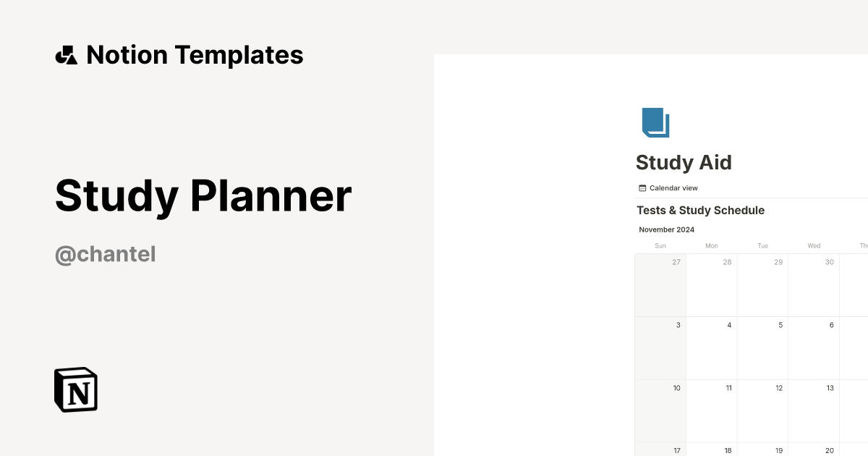This screenshot has height=456, width=868.
Task: Select November 20 on the calendar
Action: coord(813,450)
